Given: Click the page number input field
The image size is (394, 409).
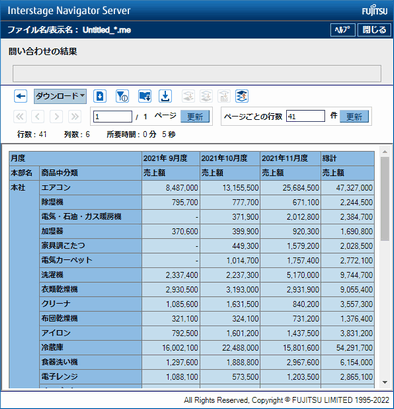Looking at the screenshot, I should click(113, 117).
